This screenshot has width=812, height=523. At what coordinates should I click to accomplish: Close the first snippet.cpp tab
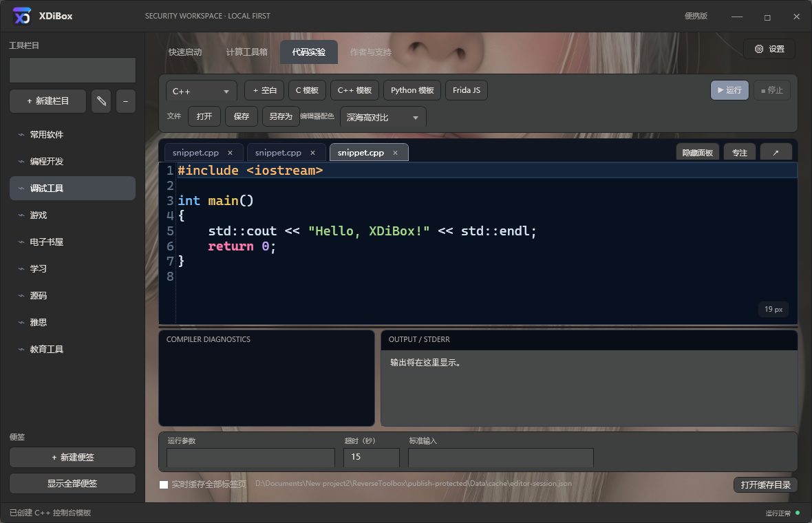[230, 153]
